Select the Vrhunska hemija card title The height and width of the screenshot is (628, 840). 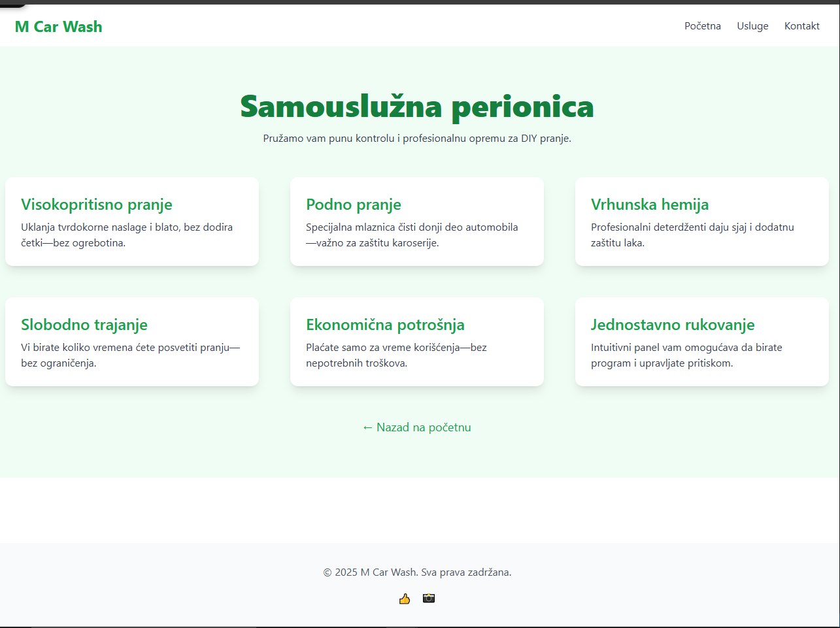pyautogui.click(x=650, y=205)
